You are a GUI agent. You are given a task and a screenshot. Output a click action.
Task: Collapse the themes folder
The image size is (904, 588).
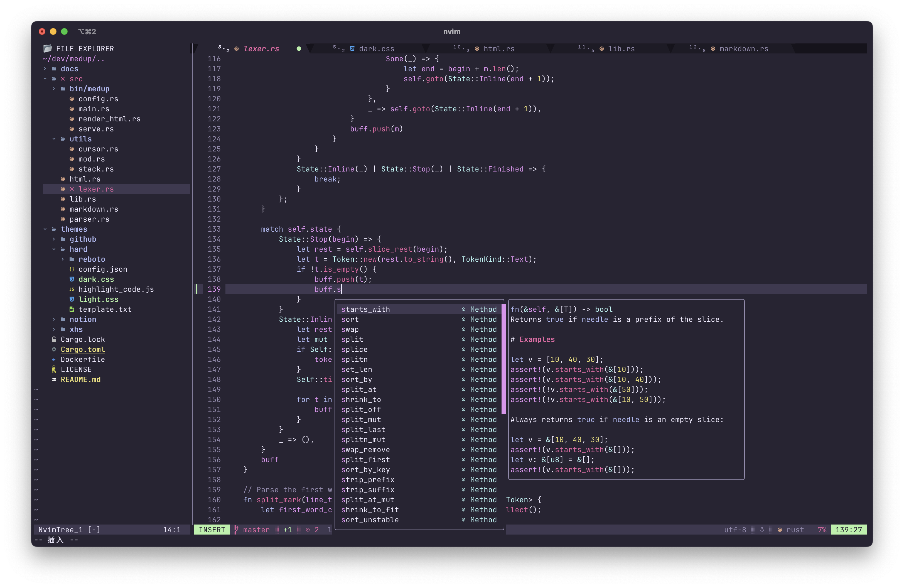pos(45,229)
